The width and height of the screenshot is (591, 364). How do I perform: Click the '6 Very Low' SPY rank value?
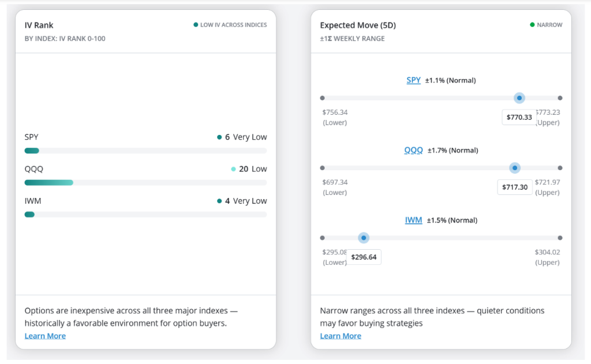242,137
